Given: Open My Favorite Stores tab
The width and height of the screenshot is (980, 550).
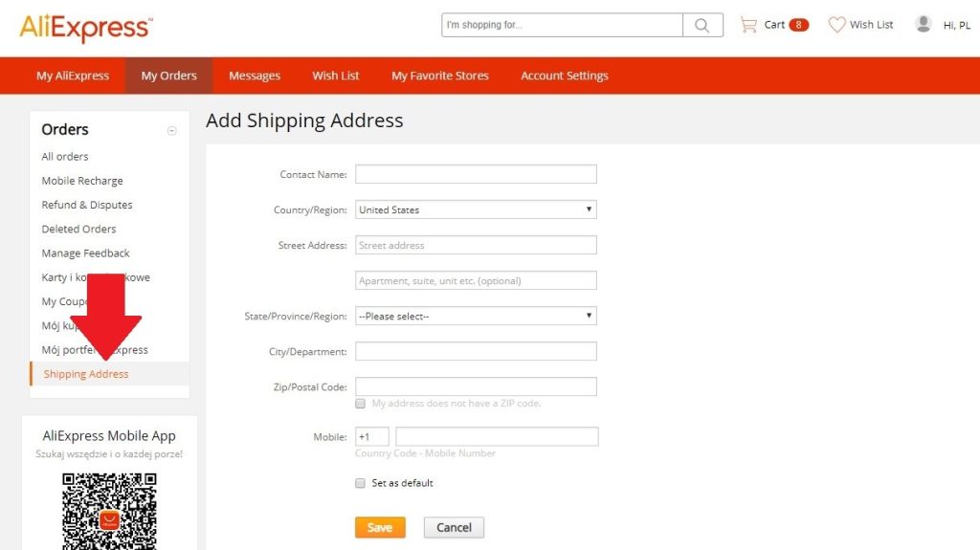Looking at the screenshot, I should point(440,76).
